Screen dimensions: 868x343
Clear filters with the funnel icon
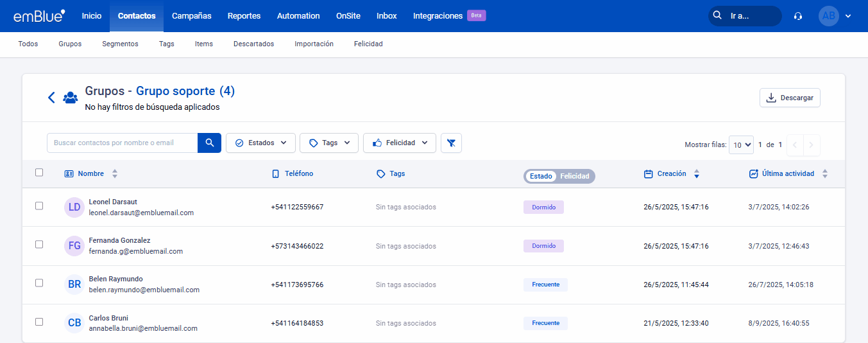451,143
